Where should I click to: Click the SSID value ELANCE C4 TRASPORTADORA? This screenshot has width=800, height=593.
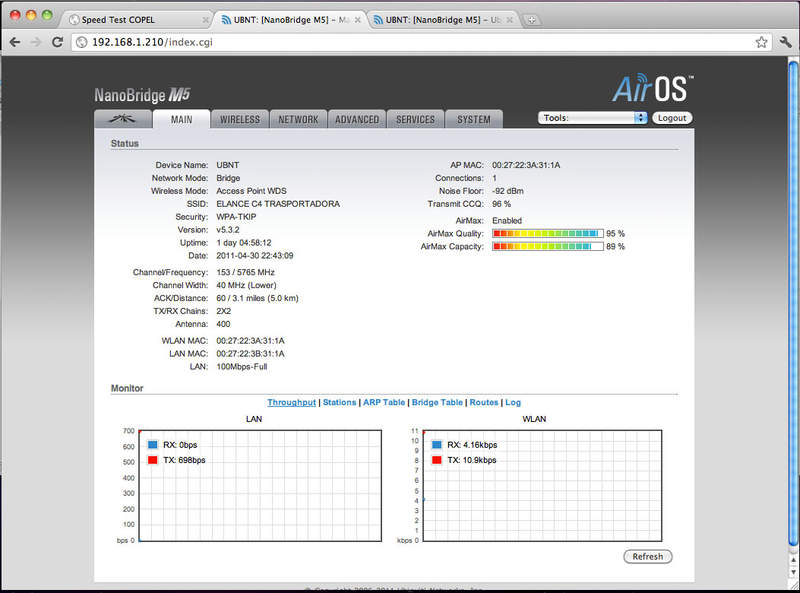(x=278, y=204)
